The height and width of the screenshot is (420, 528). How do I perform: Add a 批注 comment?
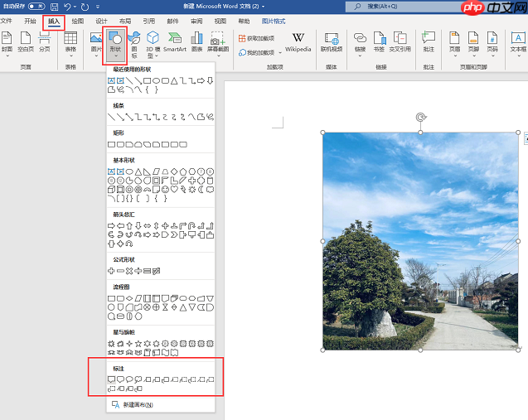[429, 42]
